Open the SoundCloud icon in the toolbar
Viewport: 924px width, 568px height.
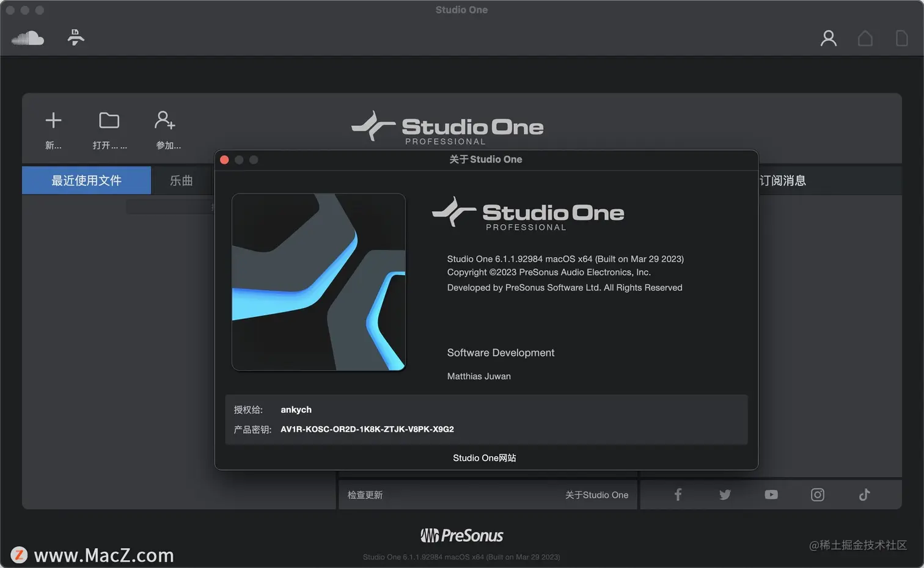point(28,38)
